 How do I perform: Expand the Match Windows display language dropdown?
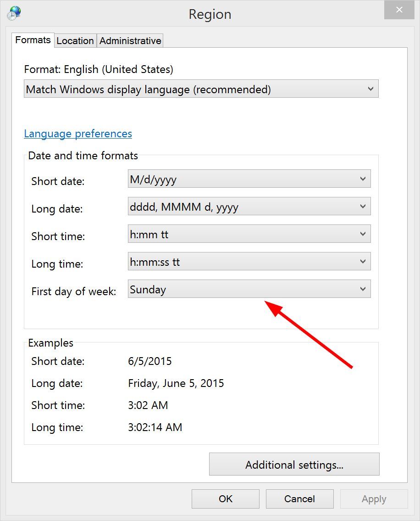point(201,89)
